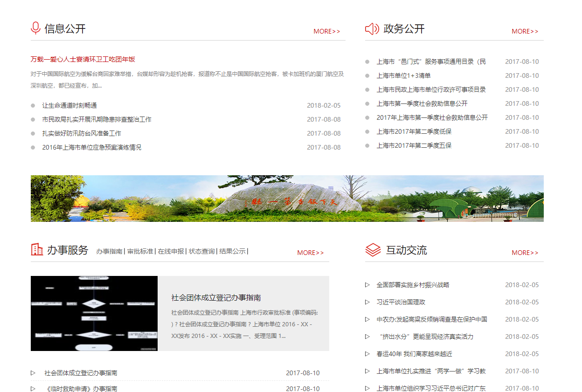Open 《临时救助申请》办事指南 link

pos(81,389)
